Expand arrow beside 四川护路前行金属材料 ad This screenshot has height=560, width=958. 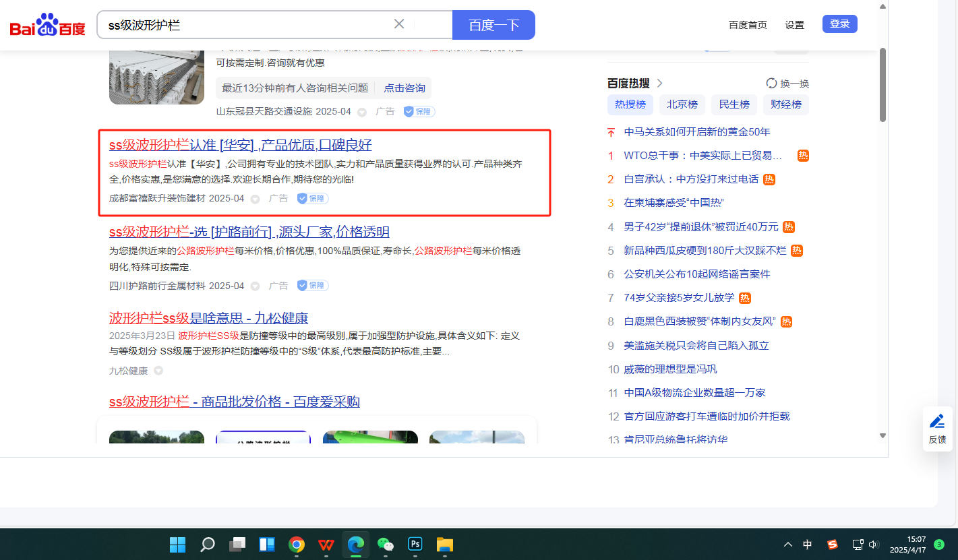255,286
